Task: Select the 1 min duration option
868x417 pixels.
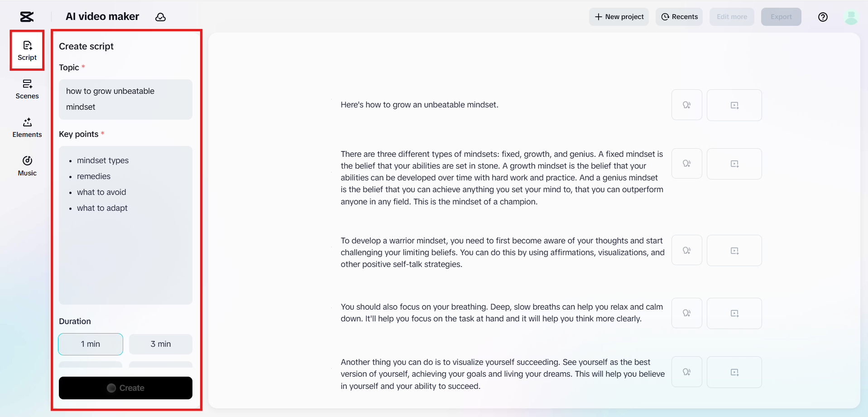Action: tap(91, 344)
